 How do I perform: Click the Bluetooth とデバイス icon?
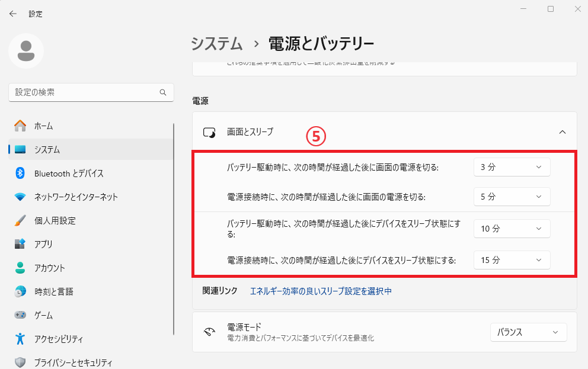tap(20, 173)
